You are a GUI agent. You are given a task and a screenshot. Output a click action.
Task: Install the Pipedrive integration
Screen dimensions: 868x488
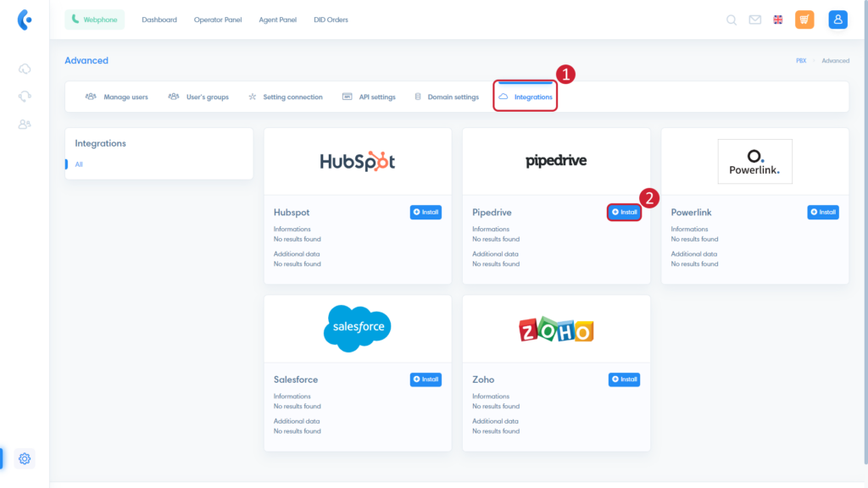pos(625,213)
